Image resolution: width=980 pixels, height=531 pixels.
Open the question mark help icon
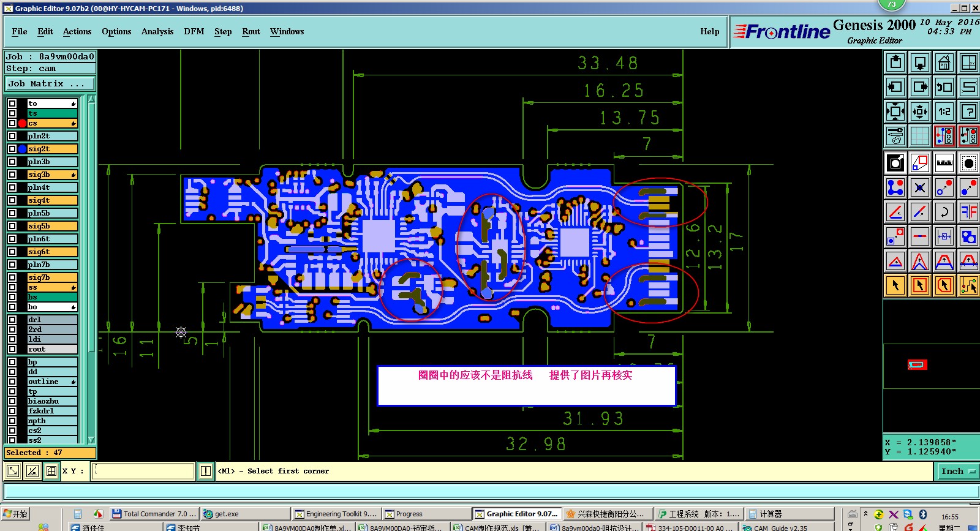968,111
